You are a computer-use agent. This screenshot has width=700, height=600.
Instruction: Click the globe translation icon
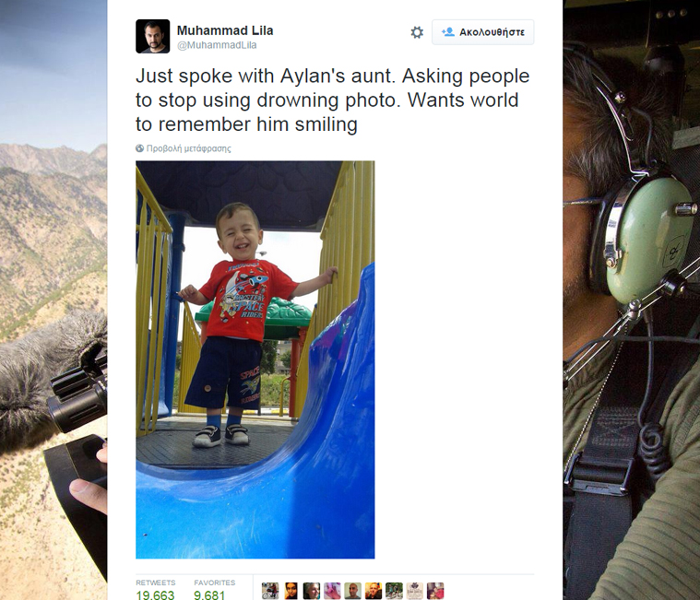point(140,148)
